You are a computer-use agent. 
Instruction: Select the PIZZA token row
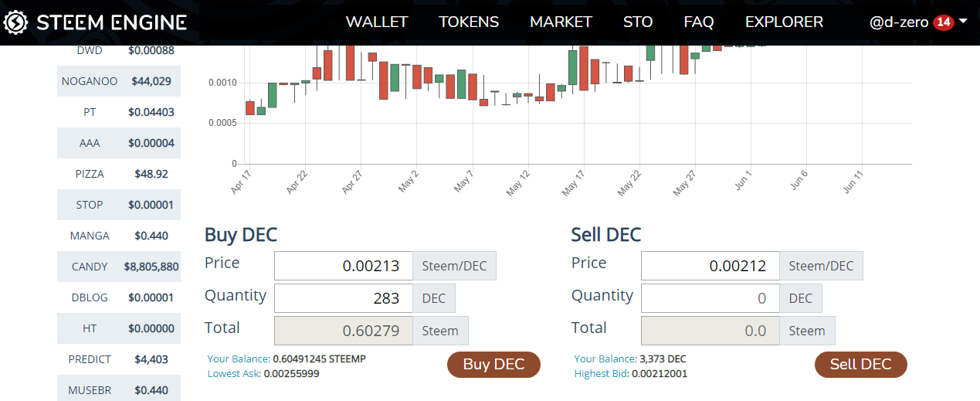[x=119, y=174]
